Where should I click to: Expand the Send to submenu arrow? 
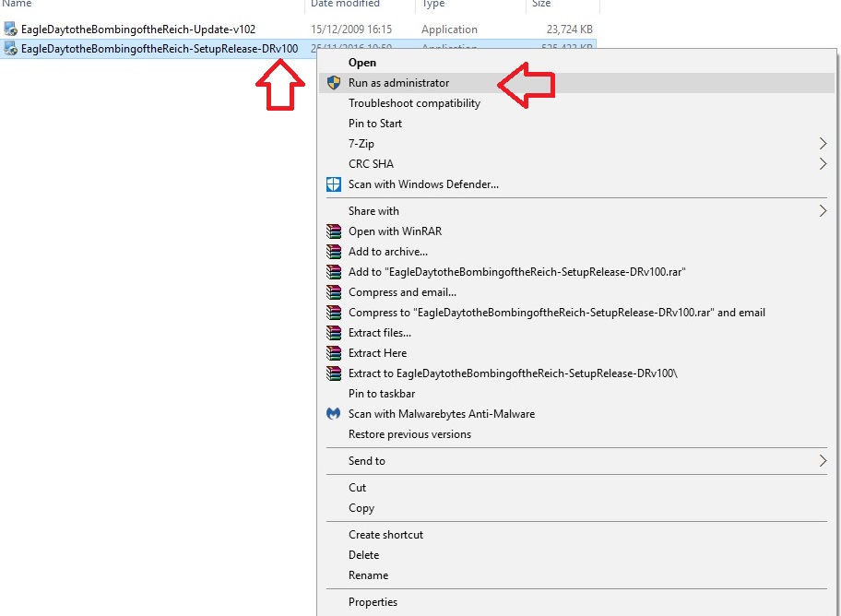coord(823,460)
